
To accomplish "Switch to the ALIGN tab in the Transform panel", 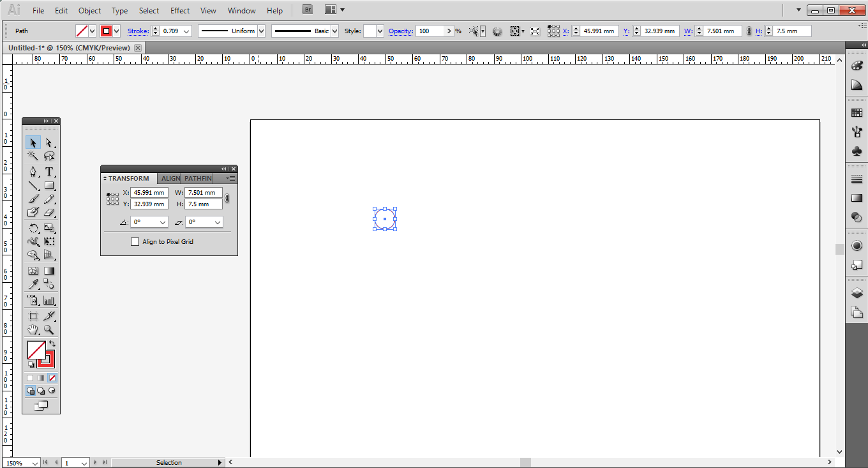I will 170,178.
